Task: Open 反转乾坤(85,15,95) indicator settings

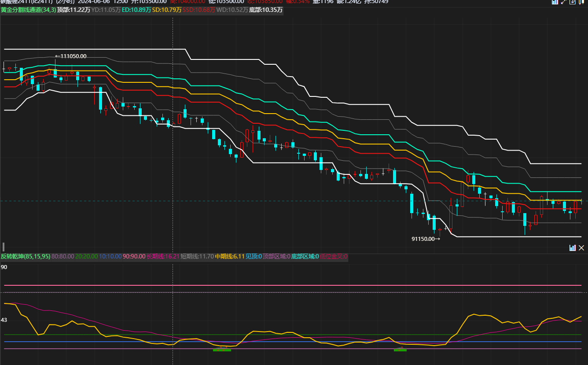Action: tap(26, 256)
